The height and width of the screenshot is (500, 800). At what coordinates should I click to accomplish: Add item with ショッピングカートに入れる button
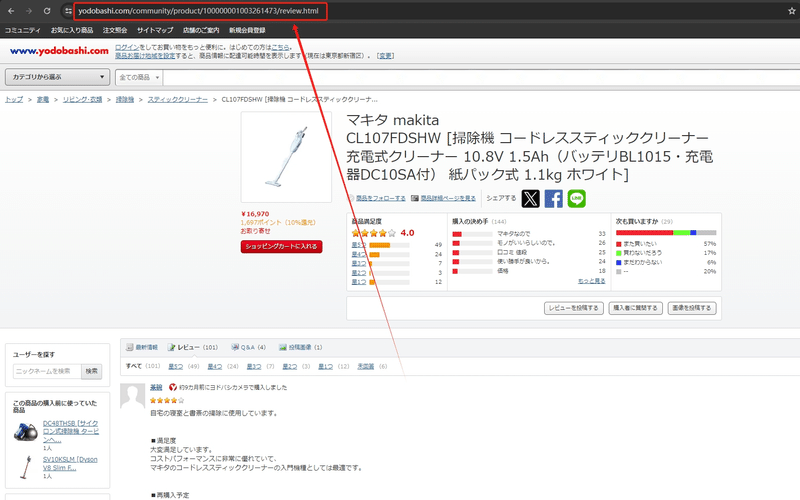pos(281,246)
